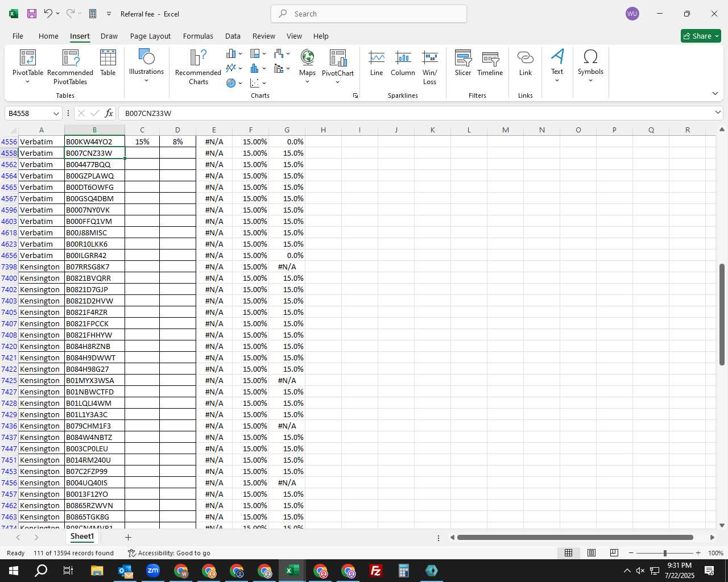This screenshot has height=582, width=728.
Task: Select cell containing B00KW44YO2
Action: coord(94,142)
